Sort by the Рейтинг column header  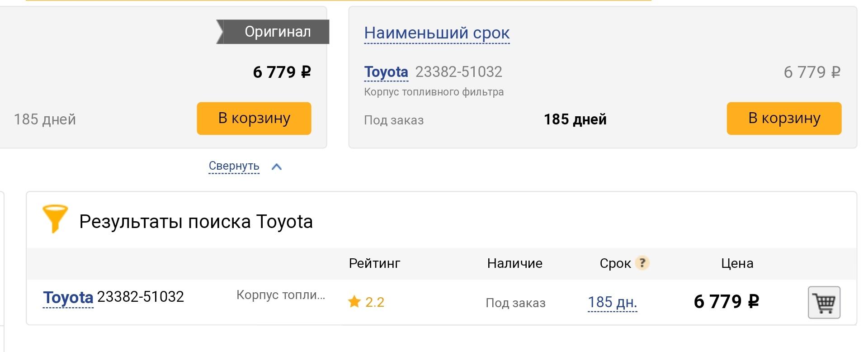[x=374, y=263]
